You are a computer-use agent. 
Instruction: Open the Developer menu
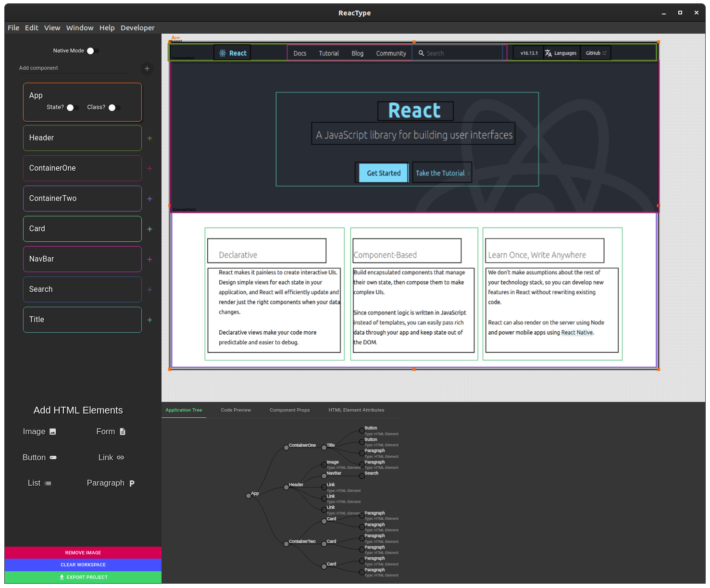[x=137, y=28]
